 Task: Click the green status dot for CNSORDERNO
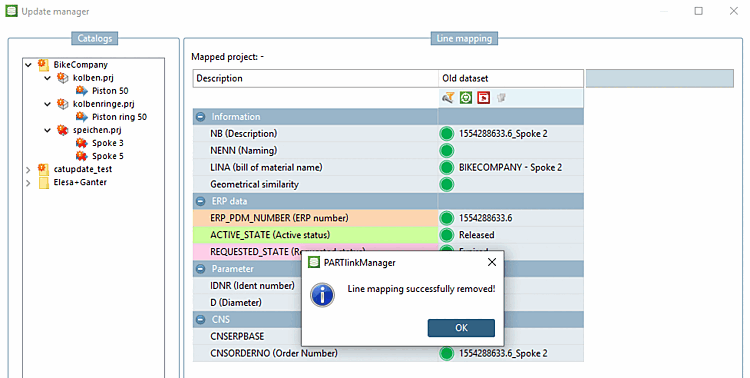[446, 354]
